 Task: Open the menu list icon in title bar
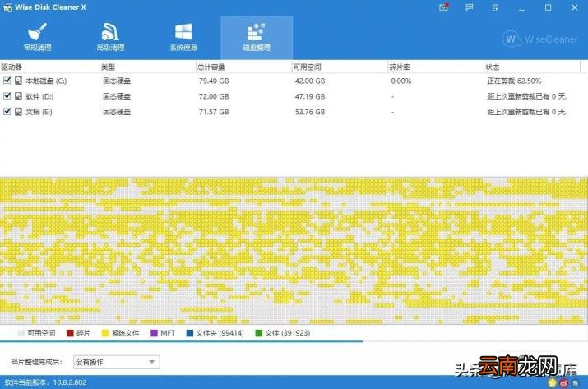coord(495,7)
